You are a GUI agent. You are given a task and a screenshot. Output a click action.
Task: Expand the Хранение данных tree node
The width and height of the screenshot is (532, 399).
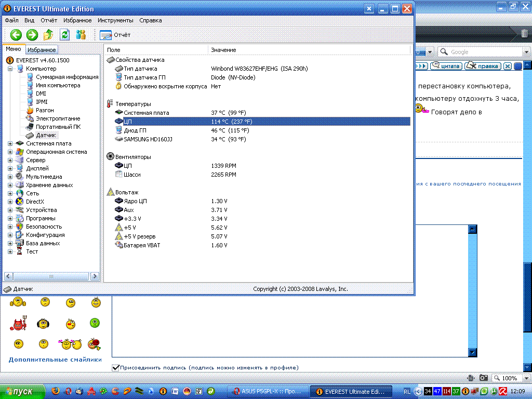[x=10, y=185]
